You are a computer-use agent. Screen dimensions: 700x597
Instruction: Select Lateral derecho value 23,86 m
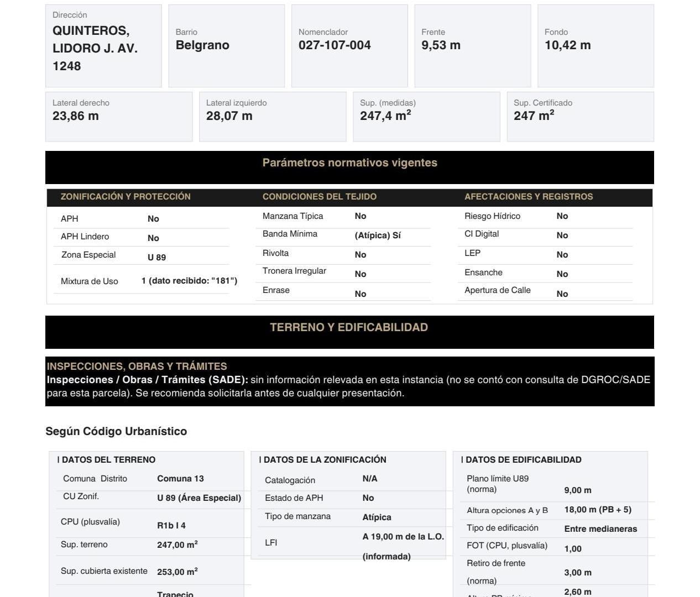coord(76,116)
